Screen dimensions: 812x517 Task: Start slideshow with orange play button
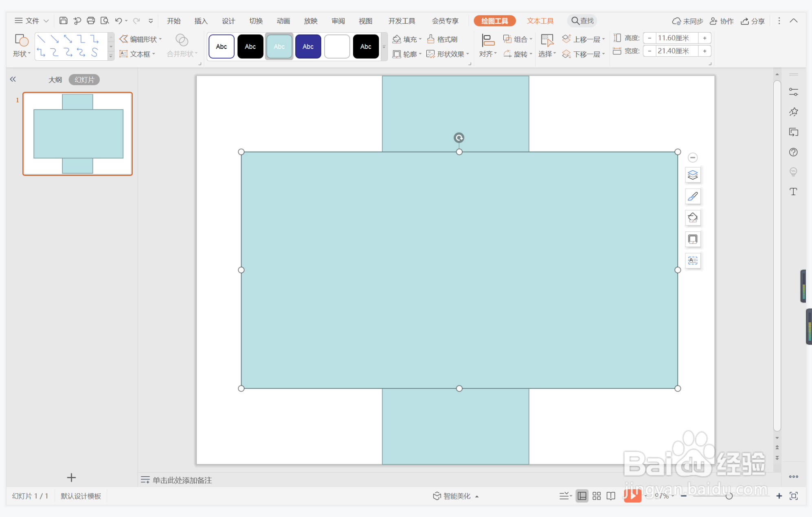click(632, 496)
